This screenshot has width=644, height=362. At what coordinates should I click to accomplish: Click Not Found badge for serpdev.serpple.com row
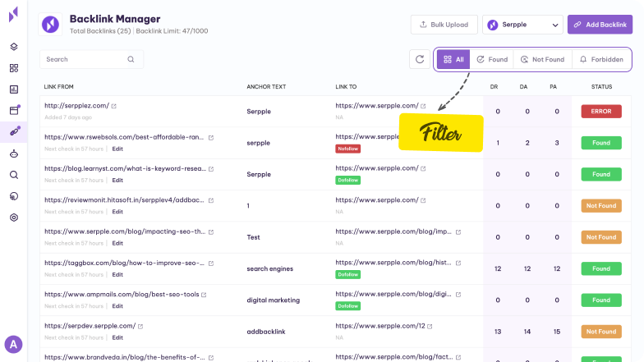pos(601,332)
